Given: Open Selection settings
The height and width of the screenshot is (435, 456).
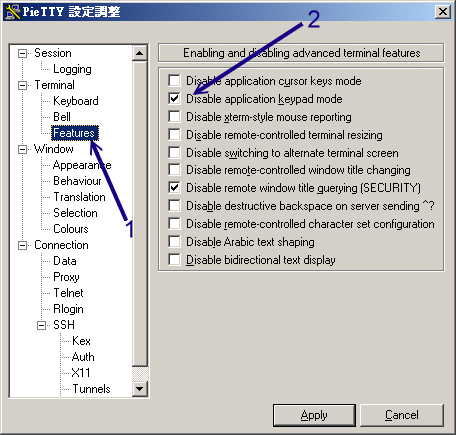Looking at the screenshot, I should (x=75, y=213).
